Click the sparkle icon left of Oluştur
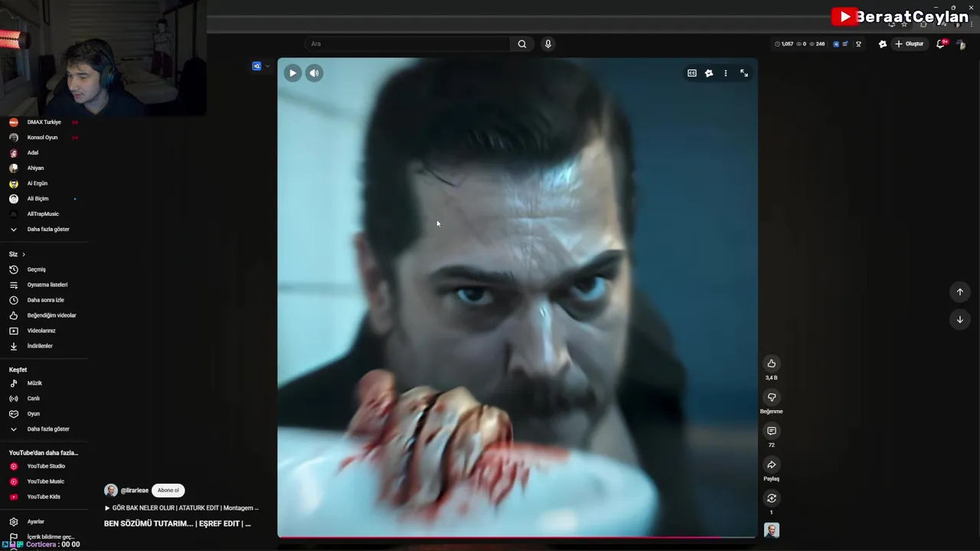The width and height of the screenshot is (980, 551). coord(883,44)
